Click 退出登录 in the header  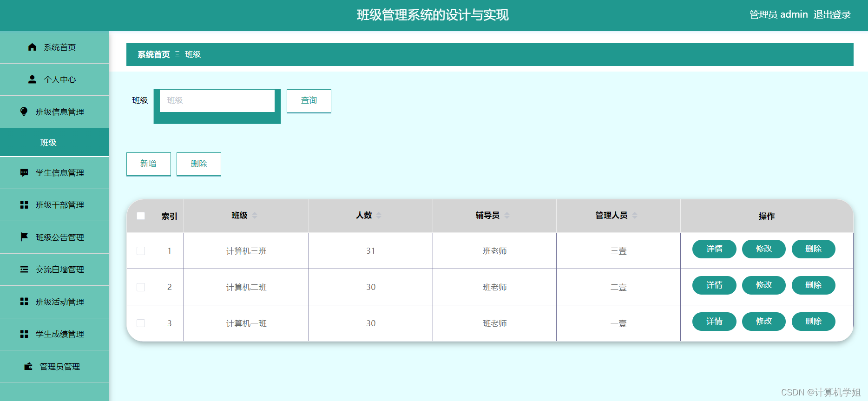(832, 15)
